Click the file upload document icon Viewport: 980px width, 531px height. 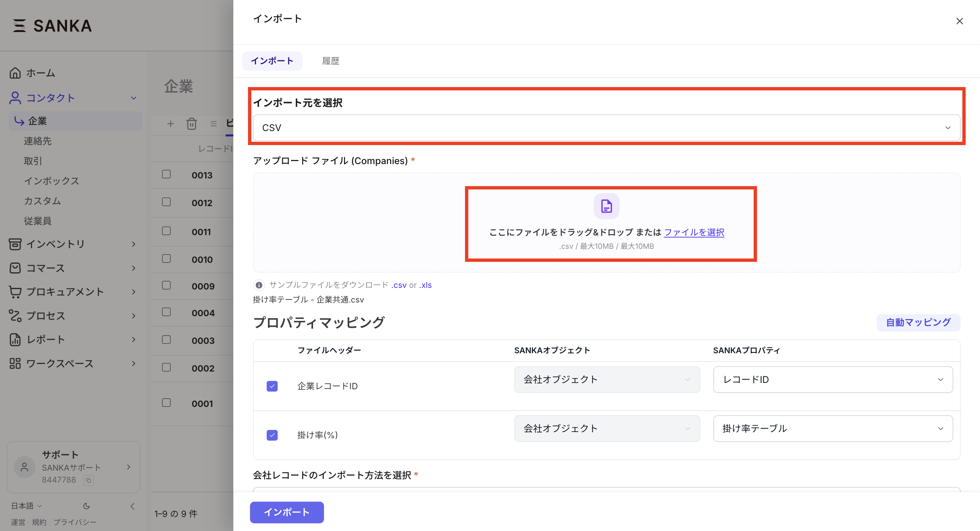tap(606, 206)
